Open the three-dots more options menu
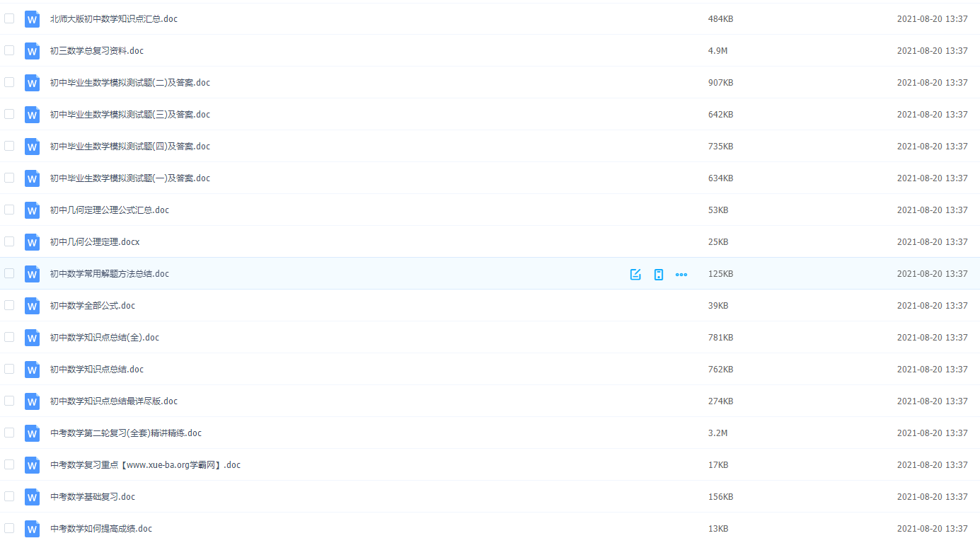 tap(681, 274)
